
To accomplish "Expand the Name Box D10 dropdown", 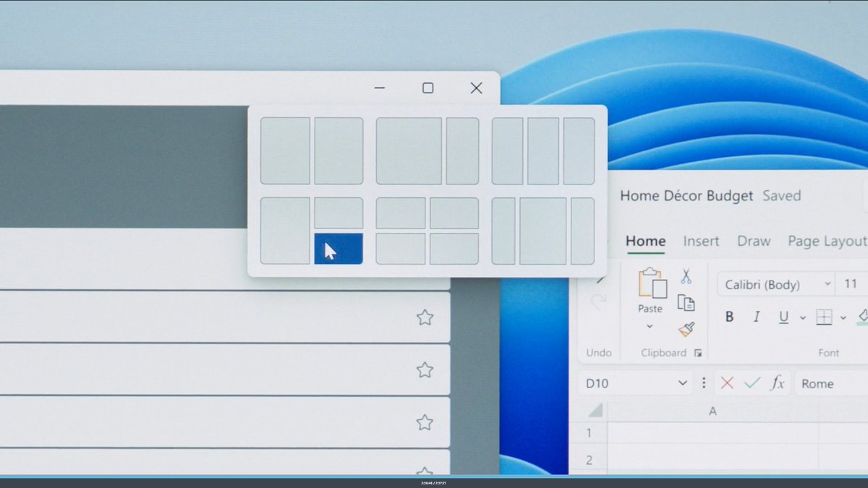I will tap(682, 384).
